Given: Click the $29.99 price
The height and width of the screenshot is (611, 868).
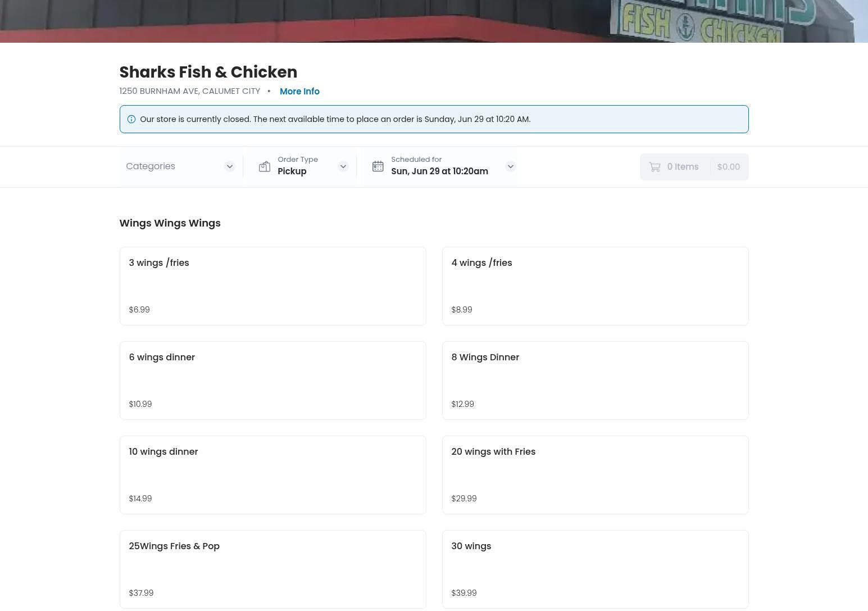Looking at the screenshot, I should click(464, 499).
